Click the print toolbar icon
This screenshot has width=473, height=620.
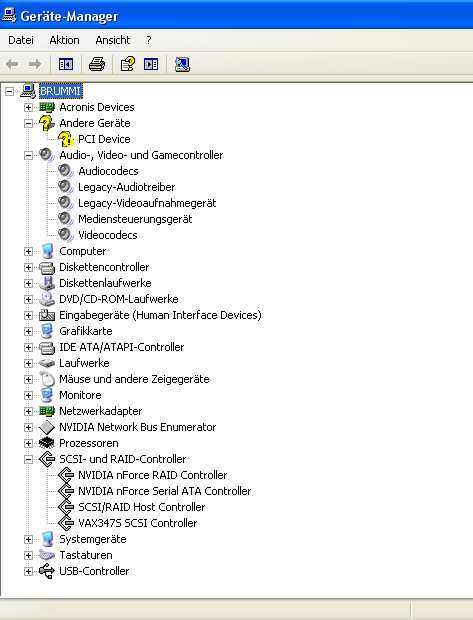97,64
